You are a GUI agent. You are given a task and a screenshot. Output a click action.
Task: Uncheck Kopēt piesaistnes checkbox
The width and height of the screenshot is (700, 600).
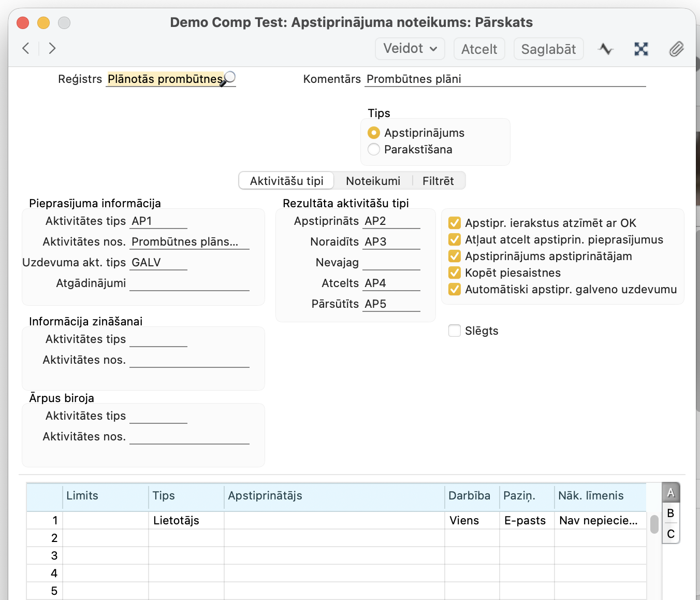pyautogui.click(x=455, y=273)
